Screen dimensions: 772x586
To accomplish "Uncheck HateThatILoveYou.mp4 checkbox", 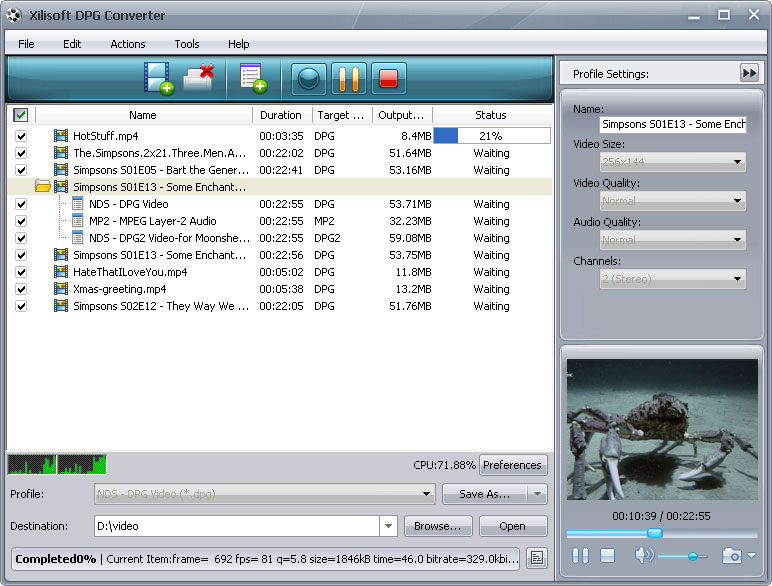I will [x=21, y=272].
